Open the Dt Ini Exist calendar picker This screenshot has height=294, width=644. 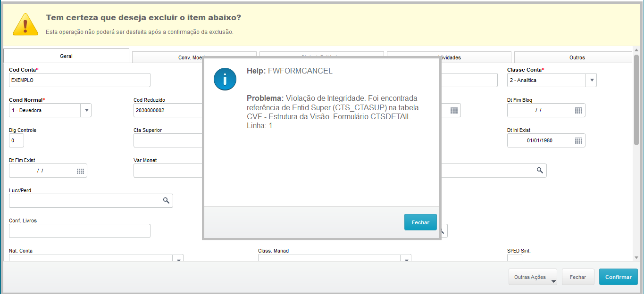point(578,140)
